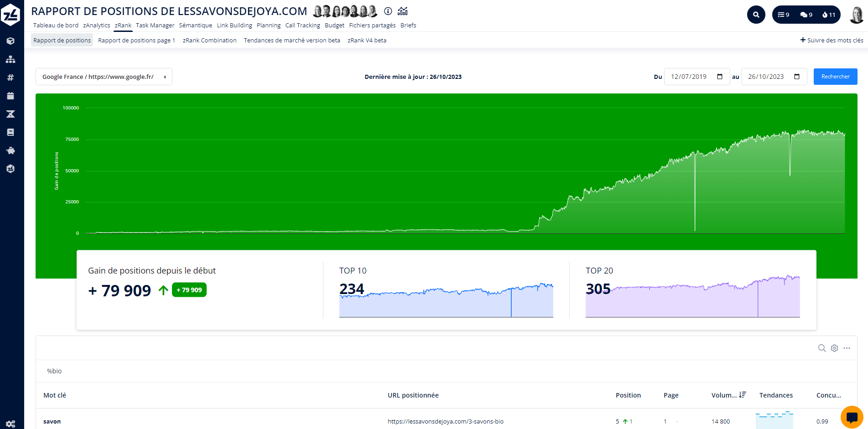Open the task list counter showing 9
Viewport: 868px width, 429px height.
click(x=783, y=15)
